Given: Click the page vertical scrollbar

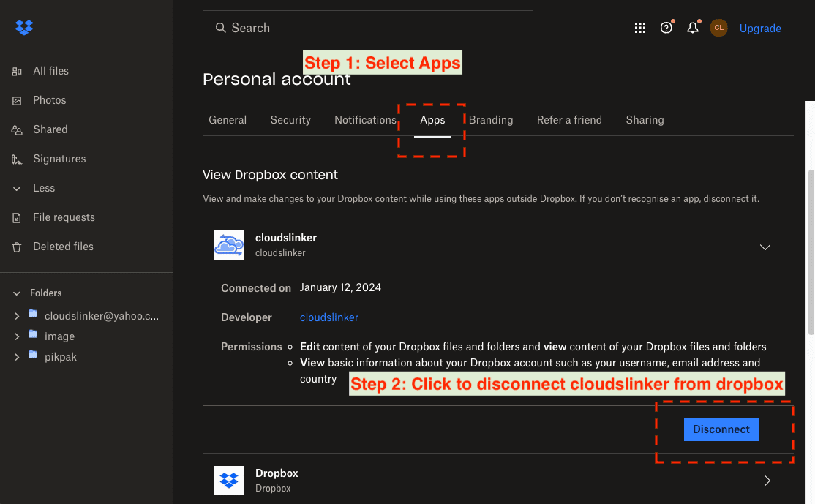Looking at the screenshot, I should point(811,252).
